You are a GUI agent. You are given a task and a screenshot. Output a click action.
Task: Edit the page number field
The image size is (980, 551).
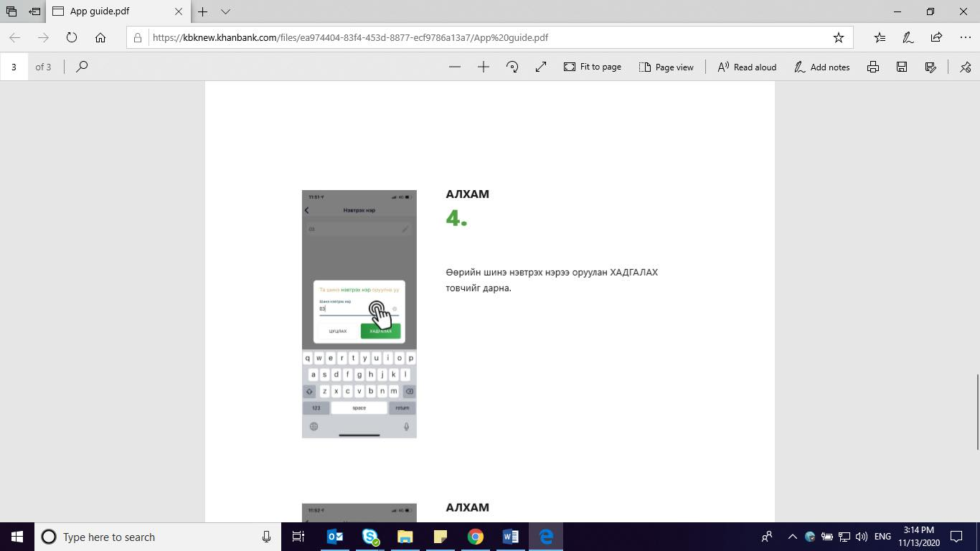click(x=14, y=67)
